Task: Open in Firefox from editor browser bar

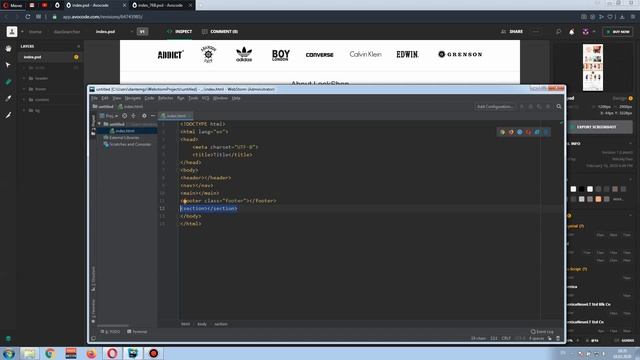Action: (x=511, y=132)
